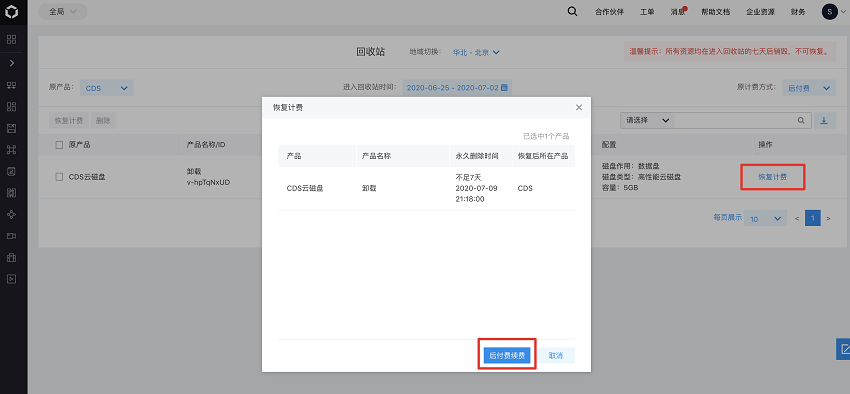Click the greyed 删除 button
This screenshot has height=394, width=850.
(x=103, y=120)
